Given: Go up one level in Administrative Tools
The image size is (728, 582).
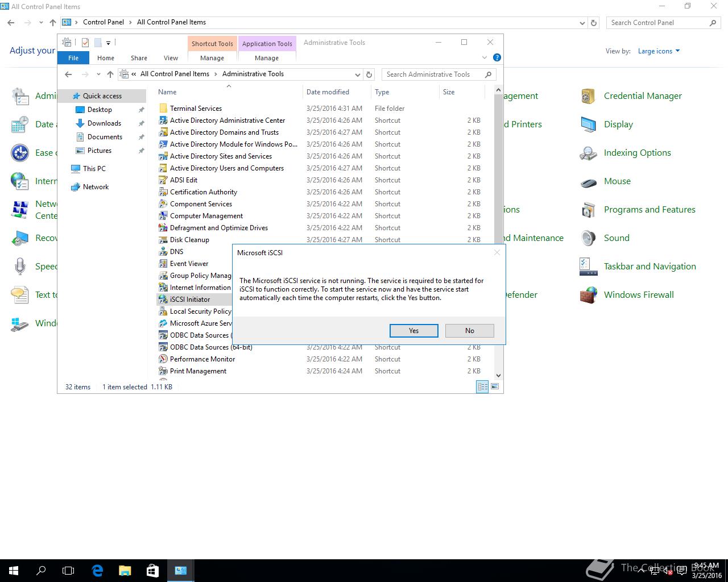Looking at the screenshot, I should click(x=110, y=74).
